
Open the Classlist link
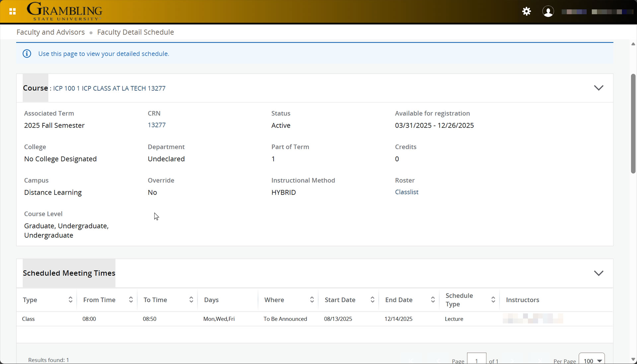coord(406,192)
